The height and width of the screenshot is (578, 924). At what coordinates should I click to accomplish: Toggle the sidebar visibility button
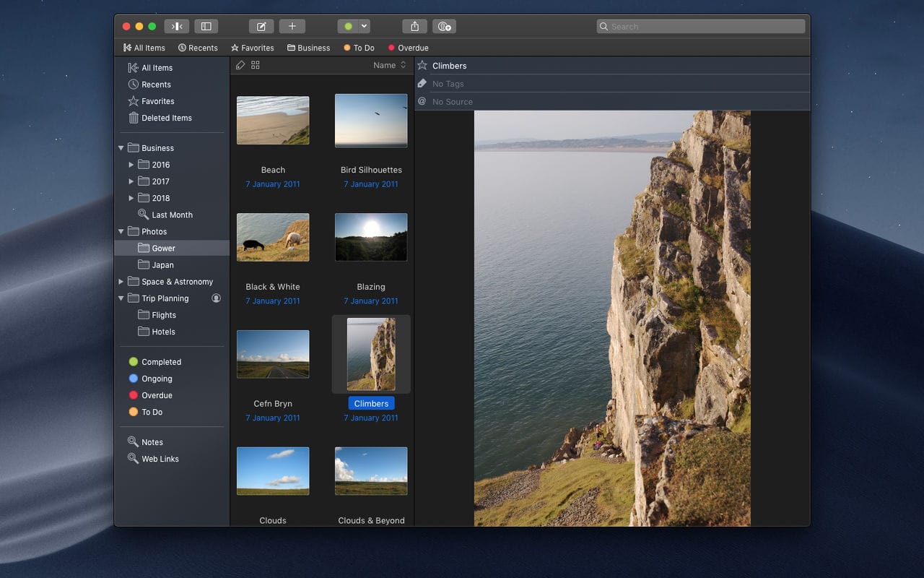pyautogui.click(x=206, y=27)
